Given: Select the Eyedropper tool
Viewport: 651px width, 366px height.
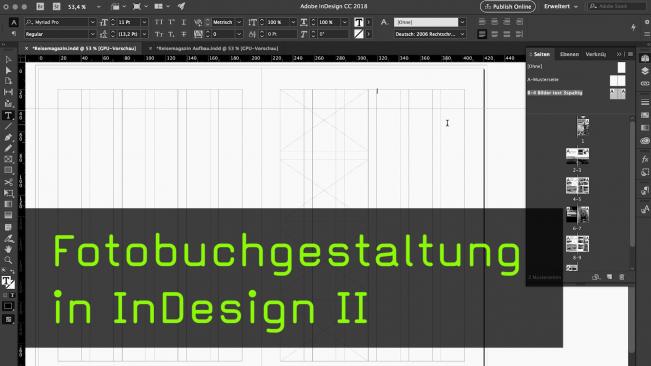Looking at the screenshot, I should (x=8, y=239).
